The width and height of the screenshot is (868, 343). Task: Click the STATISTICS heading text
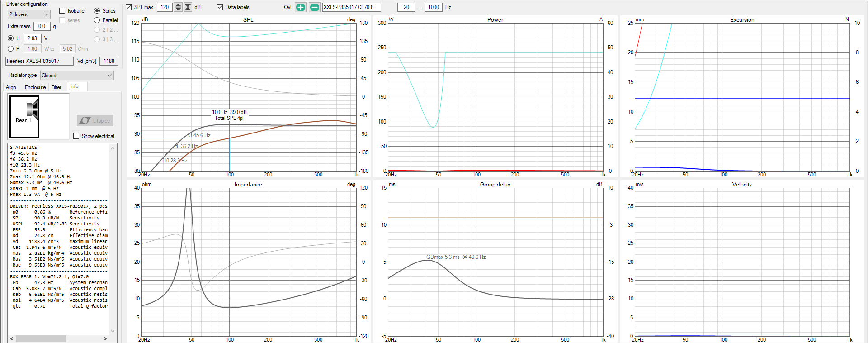pyautogui.click(x=24, y=148)
